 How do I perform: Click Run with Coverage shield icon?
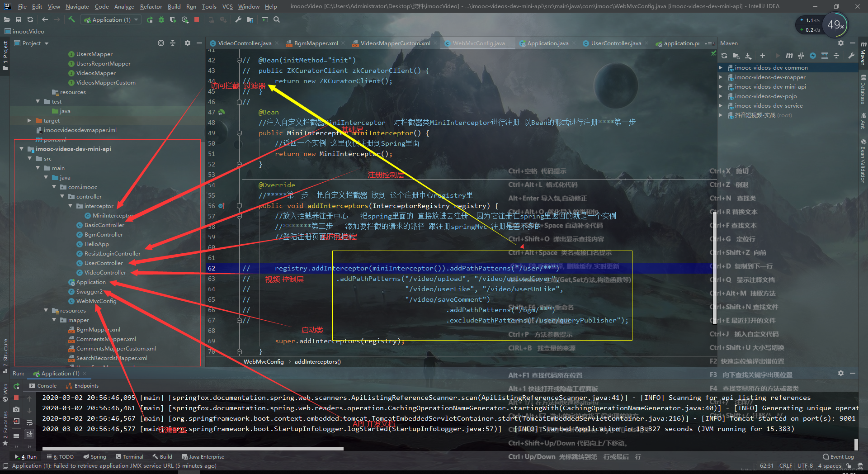[173, 19]
